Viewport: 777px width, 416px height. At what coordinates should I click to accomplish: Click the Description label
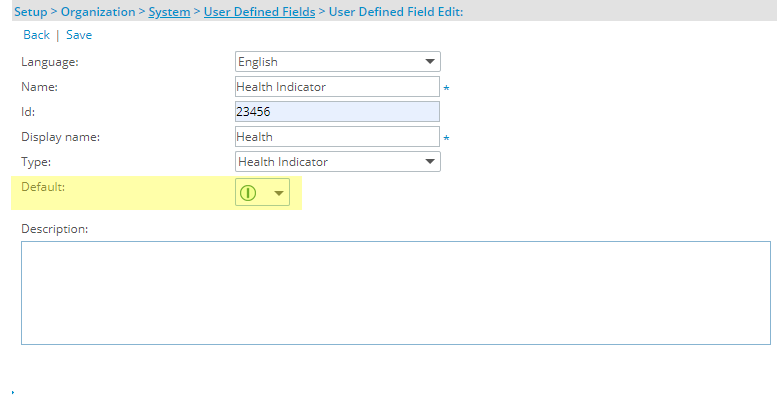(x=55, y=229)
